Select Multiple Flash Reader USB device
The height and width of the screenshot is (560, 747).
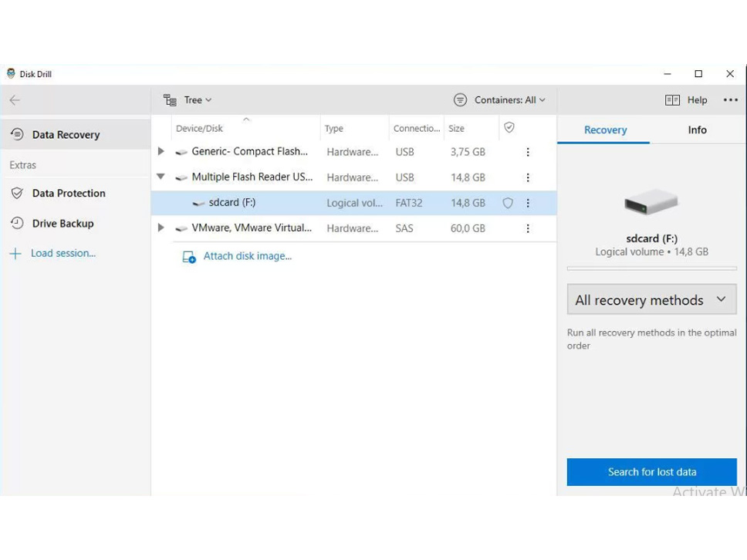[x=353, y=177]
